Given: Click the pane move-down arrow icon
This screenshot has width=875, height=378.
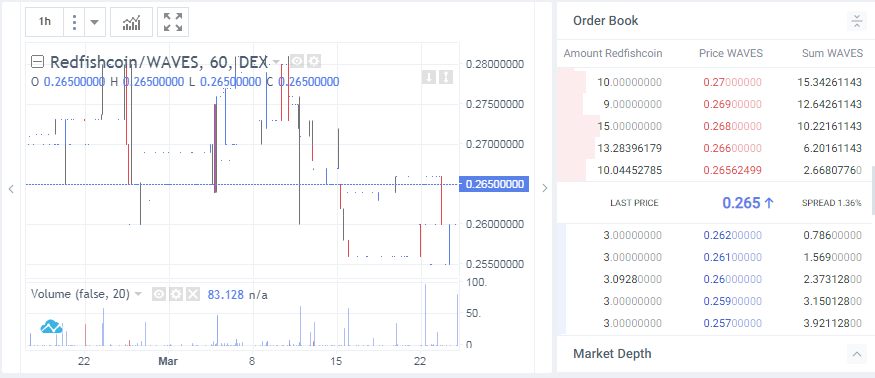Looking at the screenshot, I should click(x=428, y=76).
